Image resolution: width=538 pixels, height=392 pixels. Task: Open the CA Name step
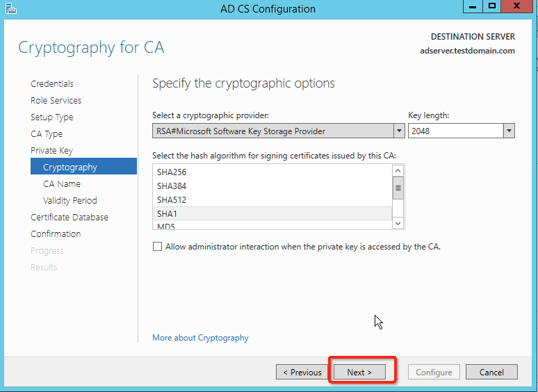(x=62, y=184)
